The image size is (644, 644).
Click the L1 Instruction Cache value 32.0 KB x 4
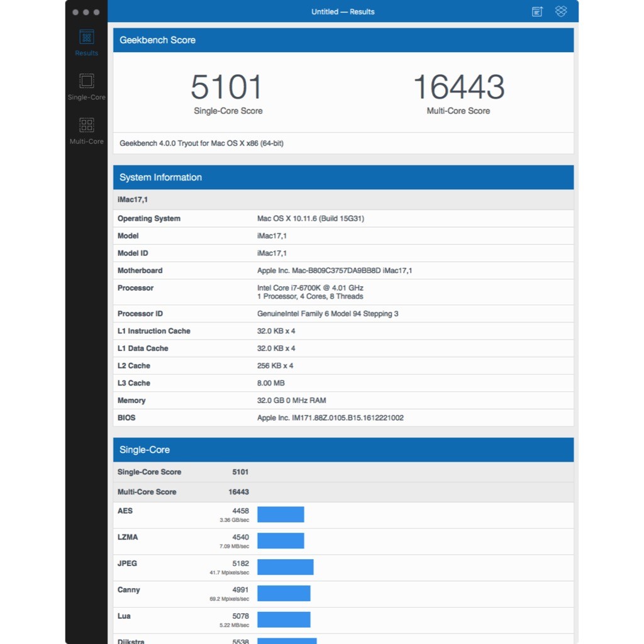276,331
